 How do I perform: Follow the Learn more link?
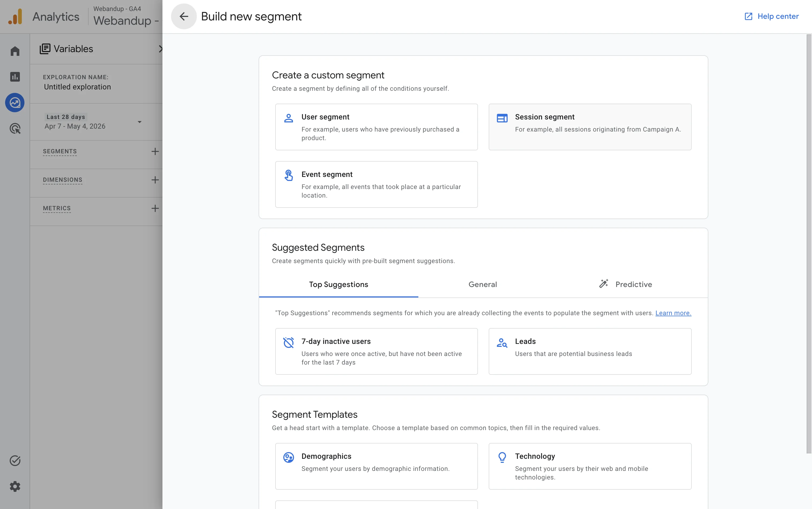[673, 313]
